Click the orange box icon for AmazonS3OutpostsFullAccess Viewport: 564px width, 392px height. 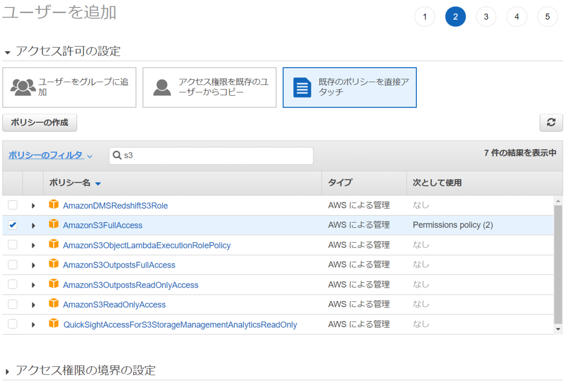click(x=54, y=264)
